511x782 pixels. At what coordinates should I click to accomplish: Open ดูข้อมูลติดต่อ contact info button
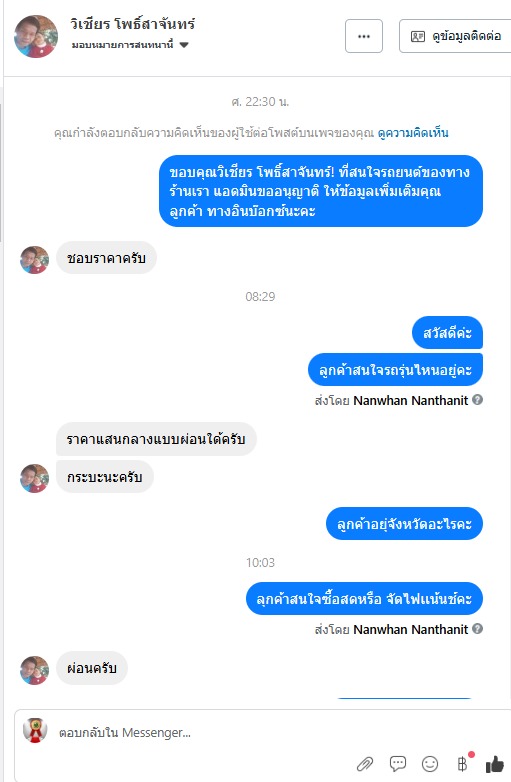[x=455, y=36]
